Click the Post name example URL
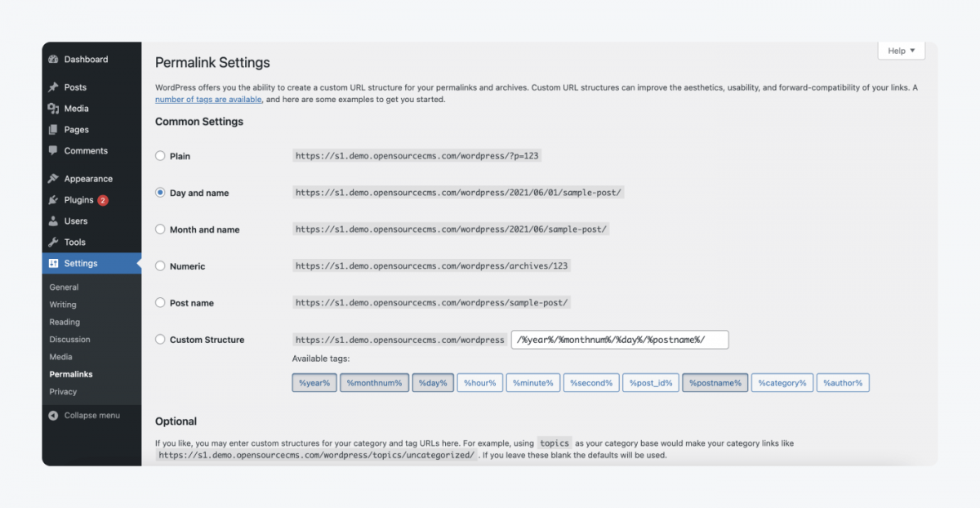Viewport: 980px width, 508px height. [432, 303]
